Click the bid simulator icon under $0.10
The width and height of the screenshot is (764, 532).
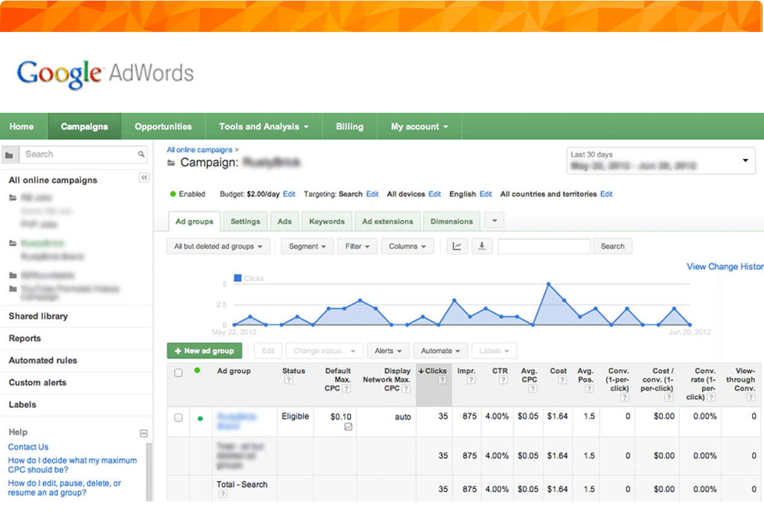click(x=348, y=426)
